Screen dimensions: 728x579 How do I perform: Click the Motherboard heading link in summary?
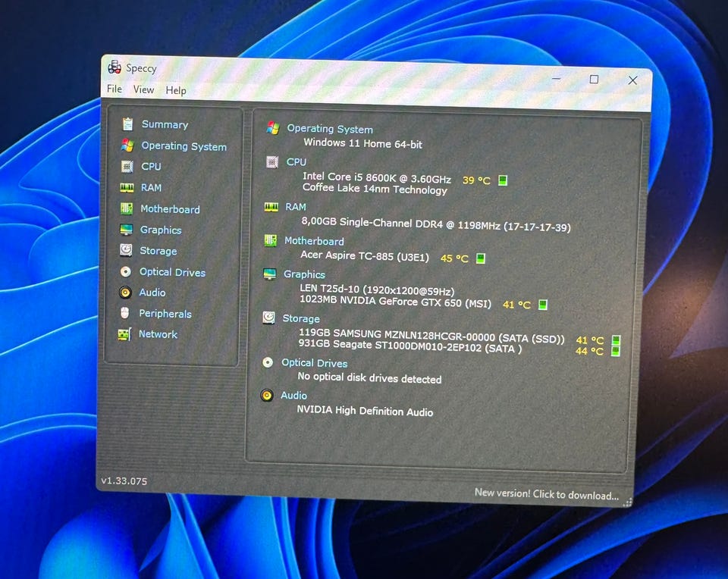(x=314, y=241)
